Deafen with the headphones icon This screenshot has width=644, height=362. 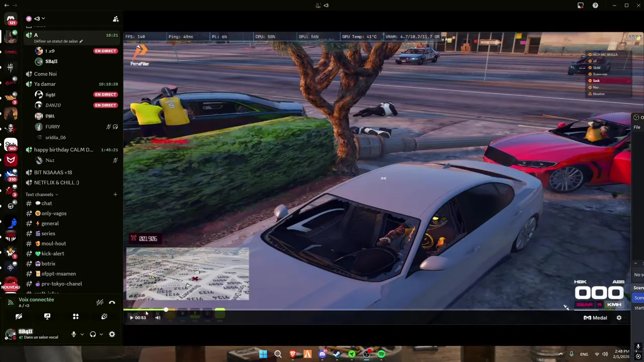93,334
